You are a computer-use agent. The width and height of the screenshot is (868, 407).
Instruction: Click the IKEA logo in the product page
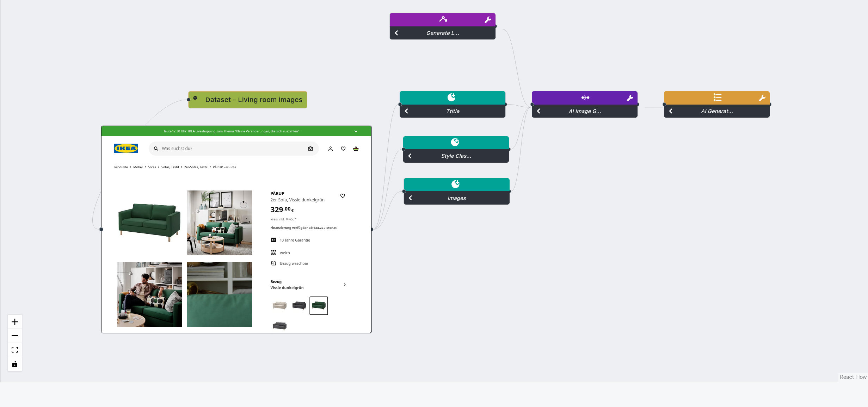pyautogui.click(x=126, y=148)
